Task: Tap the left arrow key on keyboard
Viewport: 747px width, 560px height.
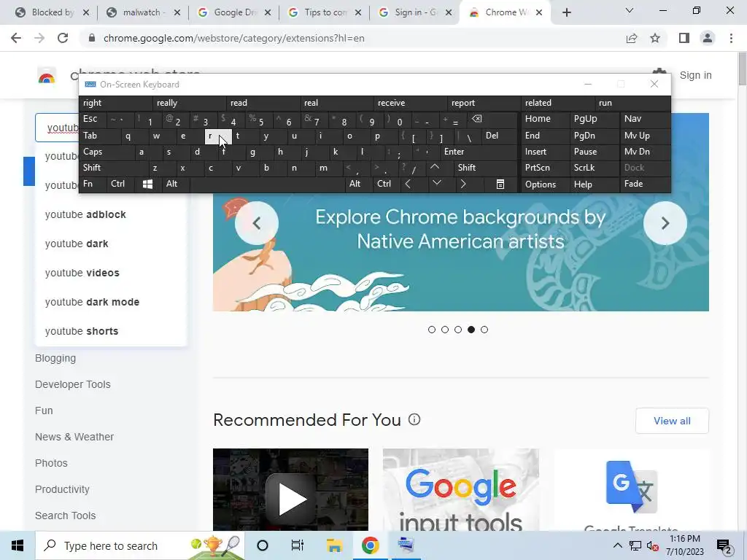Action: tap(408, 184)
